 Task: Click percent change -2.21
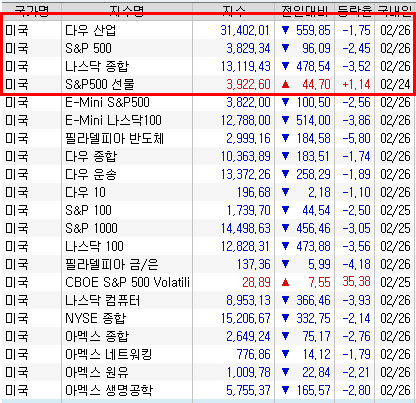tap(356, 372)
